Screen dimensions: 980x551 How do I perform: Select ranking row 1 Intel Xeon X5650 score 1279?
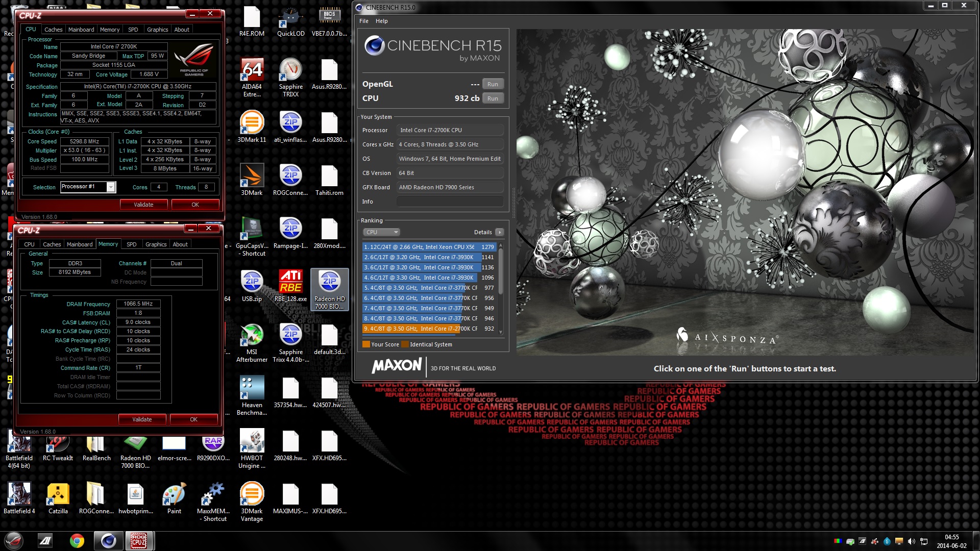(429, 247)
